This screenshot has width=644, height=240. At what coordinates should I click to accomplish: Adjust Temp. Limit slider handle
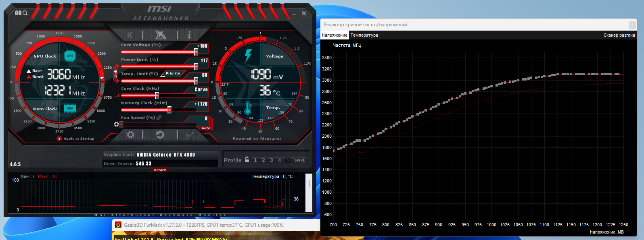[x=196, y=81]
